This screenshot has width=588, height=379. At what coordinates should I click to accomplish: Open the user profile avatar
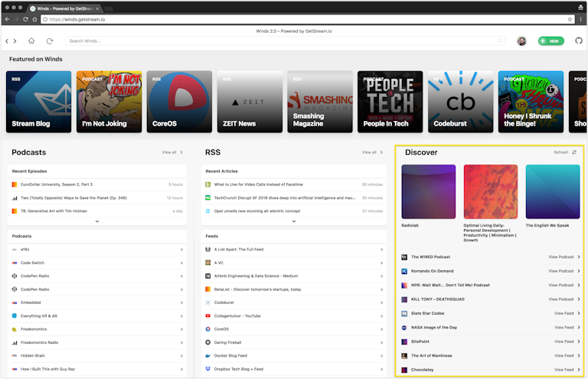521,41
